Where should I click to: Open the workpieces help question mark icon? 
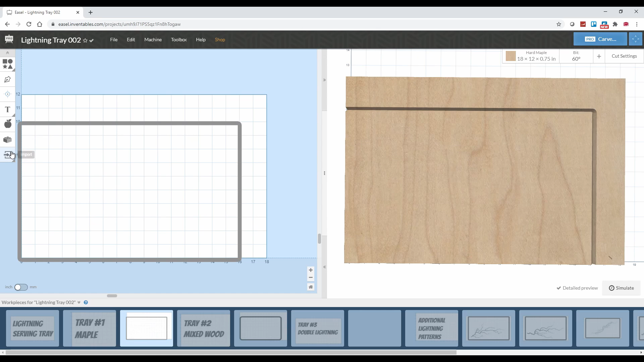pyautogui.click(x=86, y=302)
